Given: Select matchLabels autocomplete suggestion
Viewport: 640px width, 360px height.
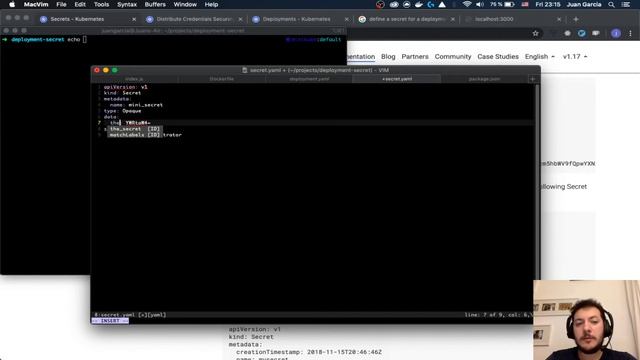Looking at the screenshot, I should click(135, 135).
